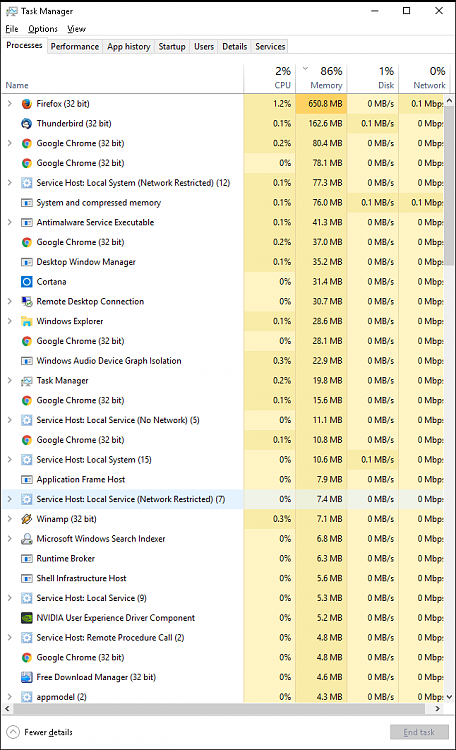Expand the Firefox process group
Screen dimensions: 456x750
pos(10,104)
